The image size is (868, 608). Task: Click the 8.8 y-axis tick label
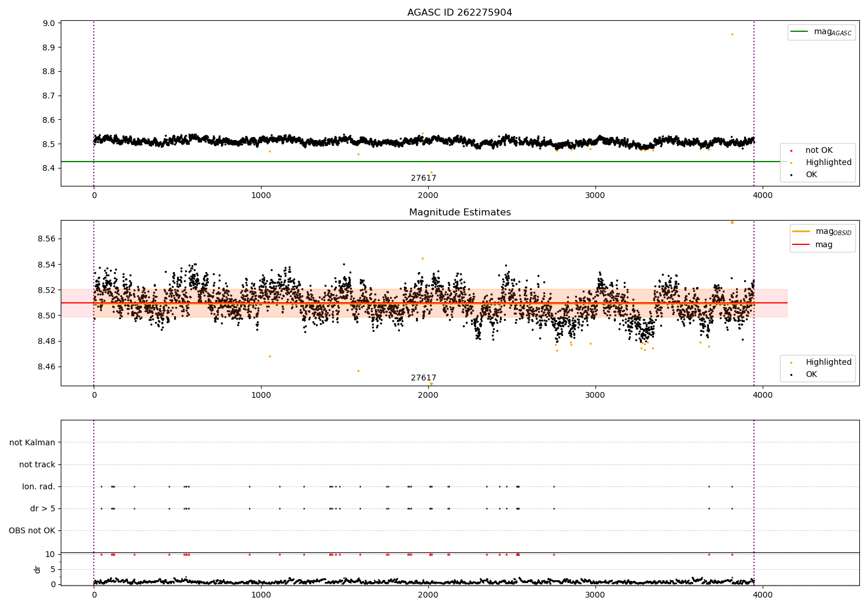click(x=49, y=72)
